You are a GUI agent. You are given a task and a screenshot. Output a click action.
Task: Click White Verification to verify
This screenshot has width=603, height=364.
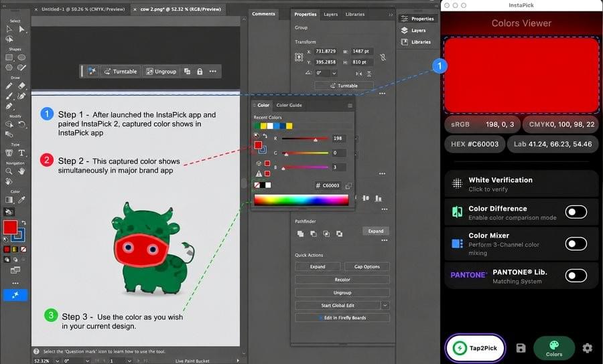click(x=521, y=184)
